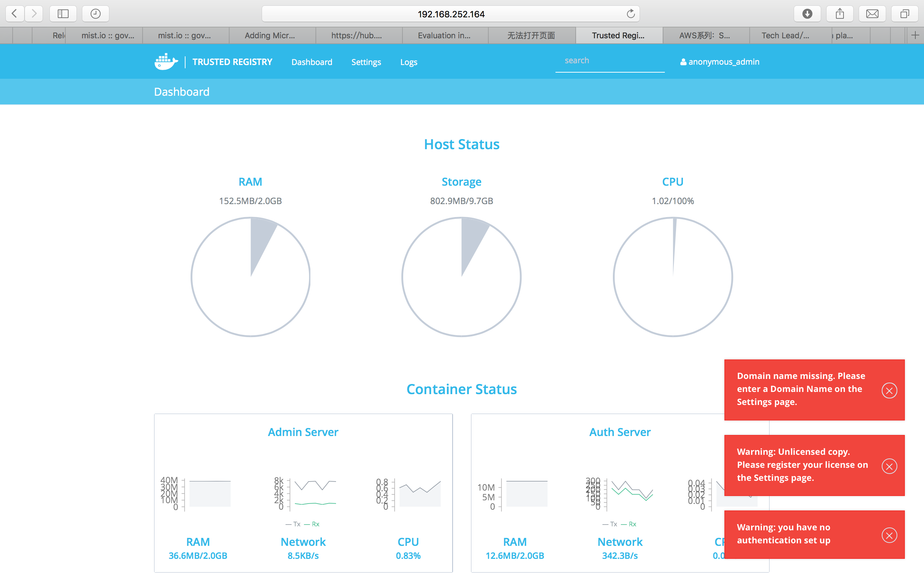Image resolution: width=924 pixels, height=578 pixels.
Task: Click the Dashboard page title in subheader
Action: click(x=182, y=92)
